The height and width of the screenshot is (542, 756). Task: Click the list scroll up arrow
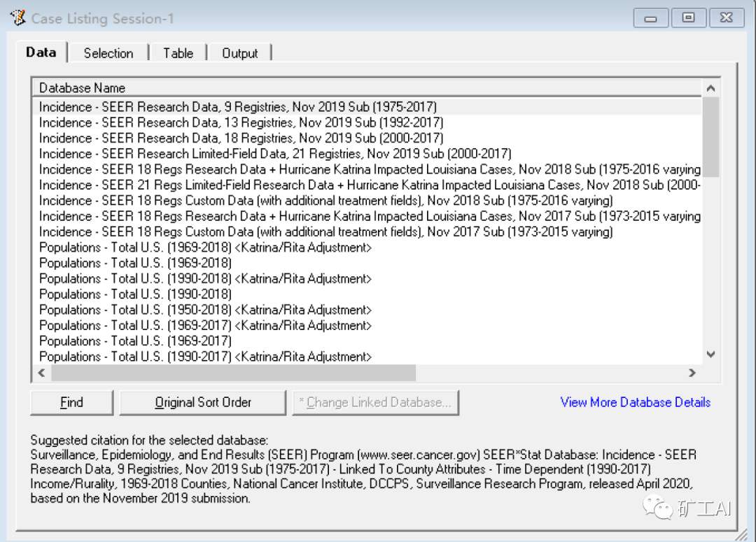710,88
